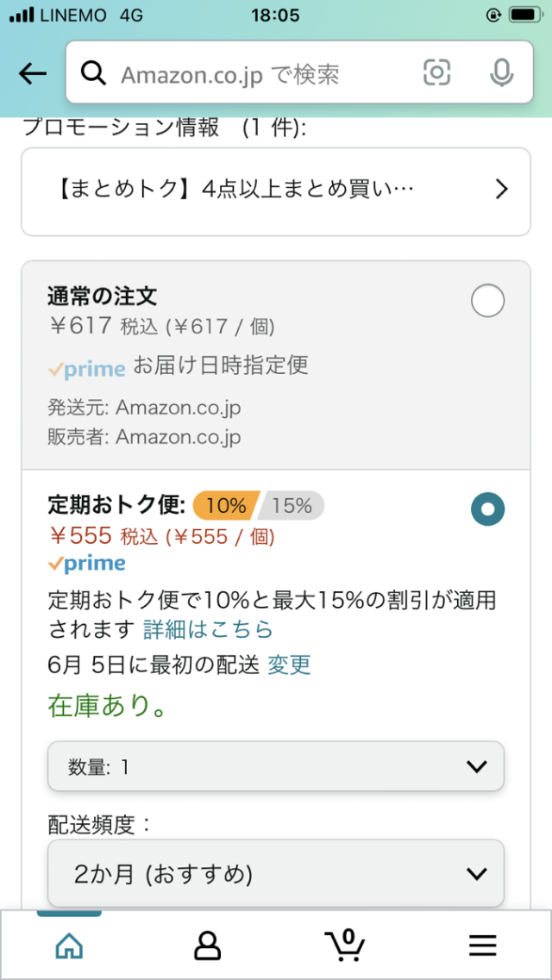
Task: Tap the 15% discount badge
Action: coord(292,505)
